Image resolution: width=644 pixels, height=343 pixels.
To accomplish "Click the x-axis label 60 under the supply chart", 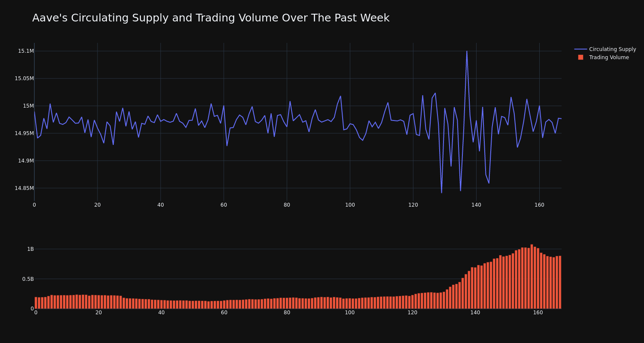I will [x=224, y=205].
